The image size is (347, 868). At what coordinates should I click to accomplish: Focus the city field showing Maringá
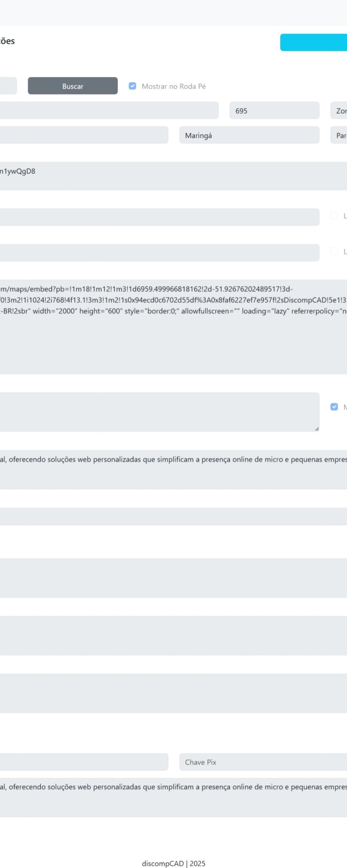249,135
